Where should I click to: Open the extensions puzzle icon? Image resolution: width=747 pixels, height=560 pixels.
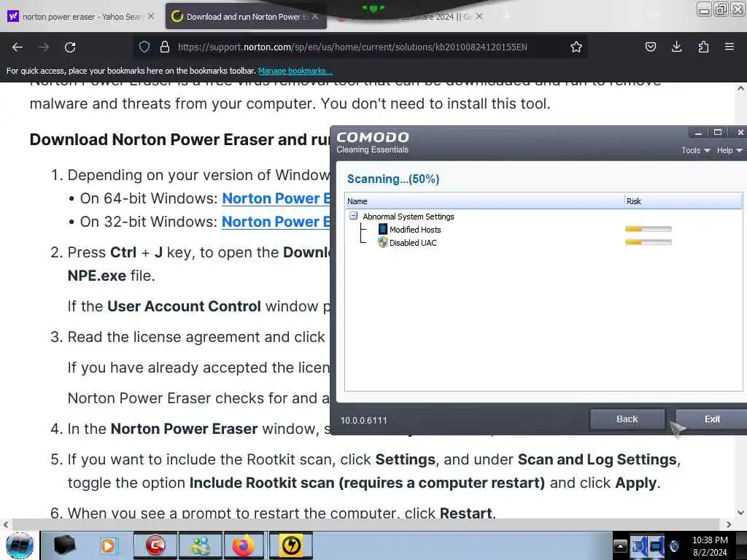pos(703,47)
